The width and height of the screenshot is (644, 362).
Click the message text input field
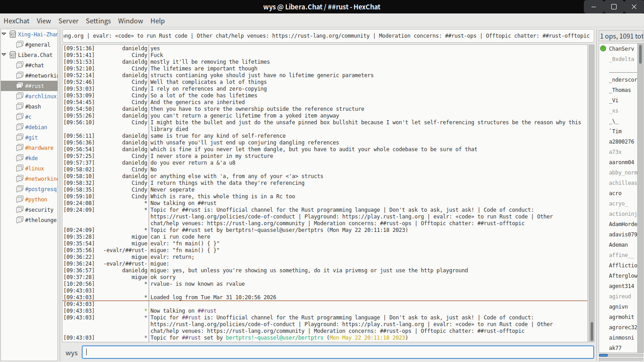coord(338,352)
